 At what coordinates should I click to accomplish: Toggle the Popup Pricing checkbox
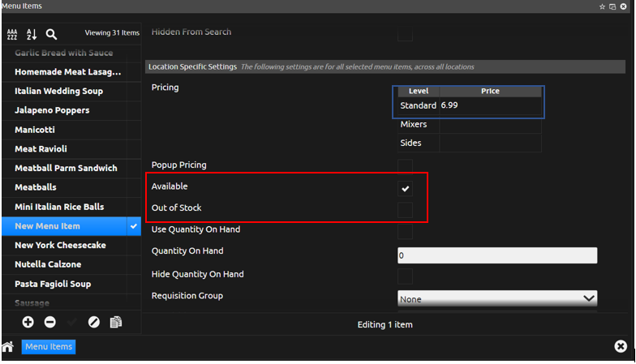405,167
